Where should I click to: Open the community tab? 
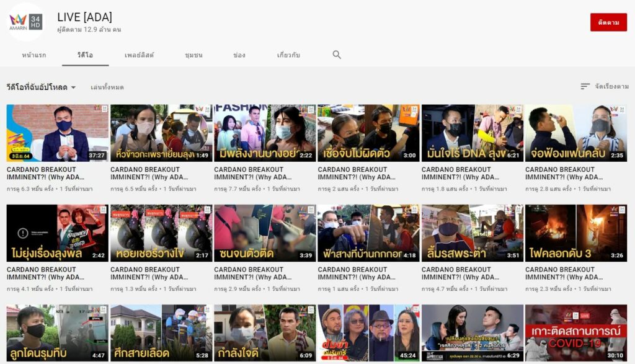click(193, 55)
